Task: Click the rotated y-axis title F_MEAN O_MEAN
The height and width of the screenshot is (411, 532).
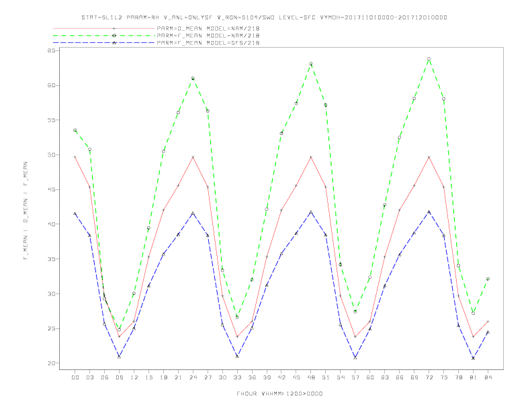Action: tap(26, 211)
